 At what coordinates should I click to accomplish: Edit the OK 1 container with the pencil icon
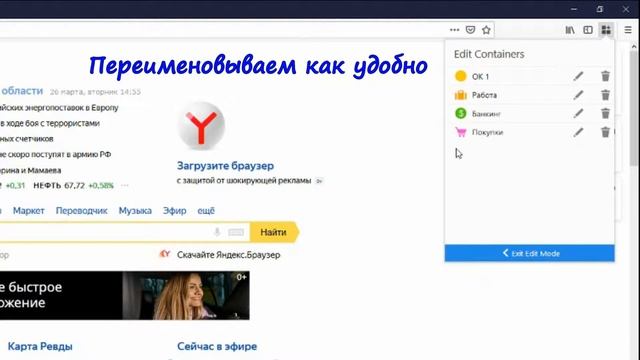click(x=578, y=76)
